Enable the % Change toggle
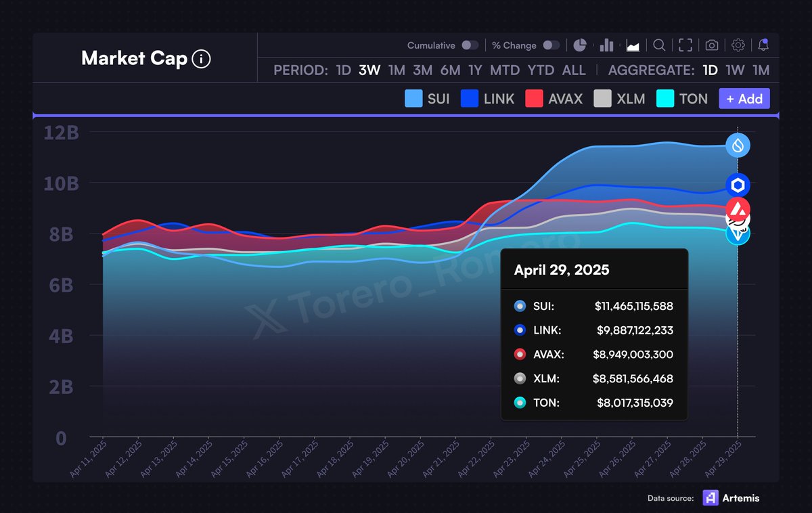812x513 pixels. point(551,45)
